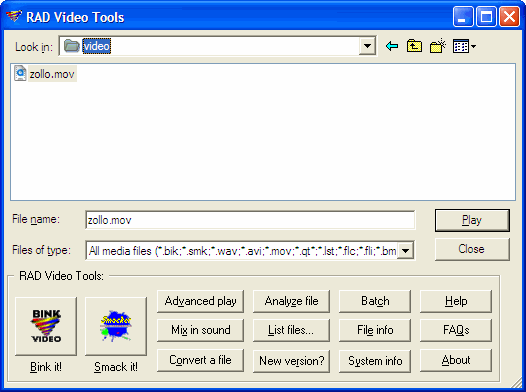Open the small arrow beside the View icon

(473, 46)
